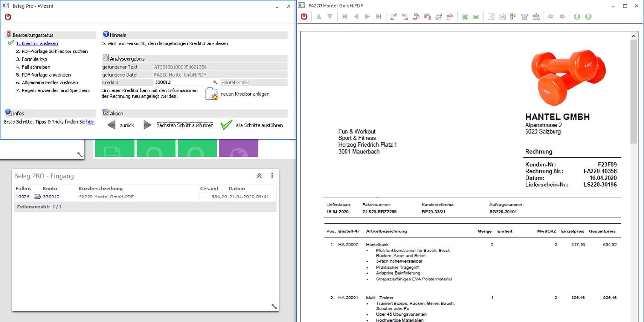Image resolution: width=644 pixels, height=322 pixels.
Task: Open the Hantel GmbH creditor link
Action: [235, 83]
